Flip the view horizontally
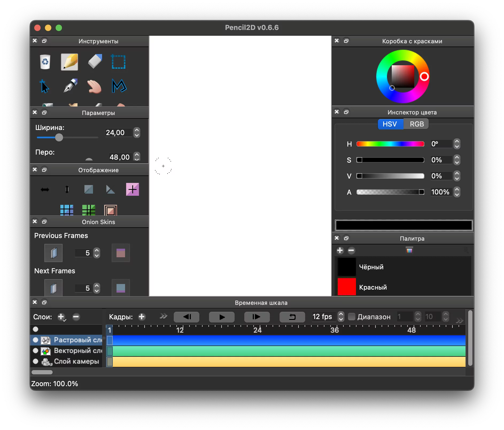Viewport: 504px width, 430px height. 45,190
